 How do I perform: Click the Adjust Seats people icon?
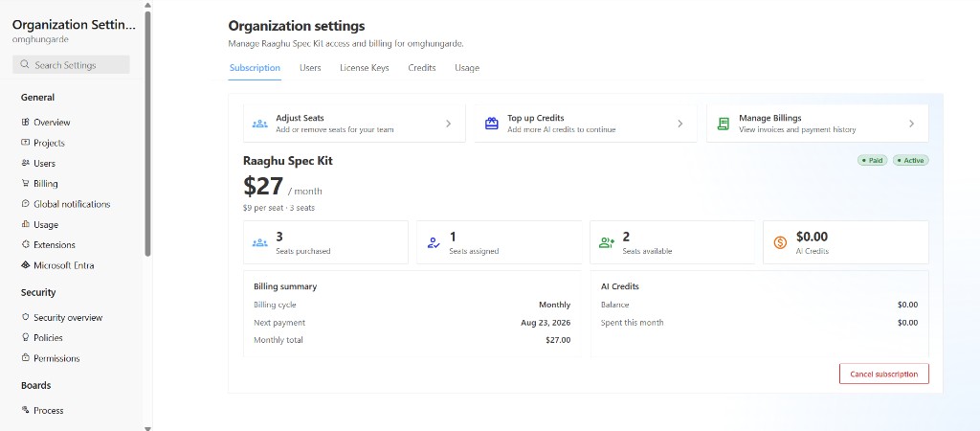coord(260,124)
